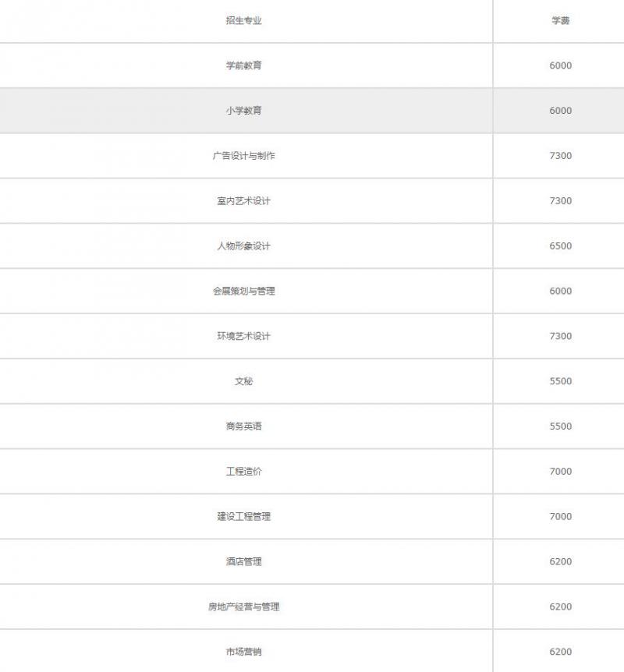
Task: Click the highlighted 小学教育 row text
Action: tap(244, 111)
